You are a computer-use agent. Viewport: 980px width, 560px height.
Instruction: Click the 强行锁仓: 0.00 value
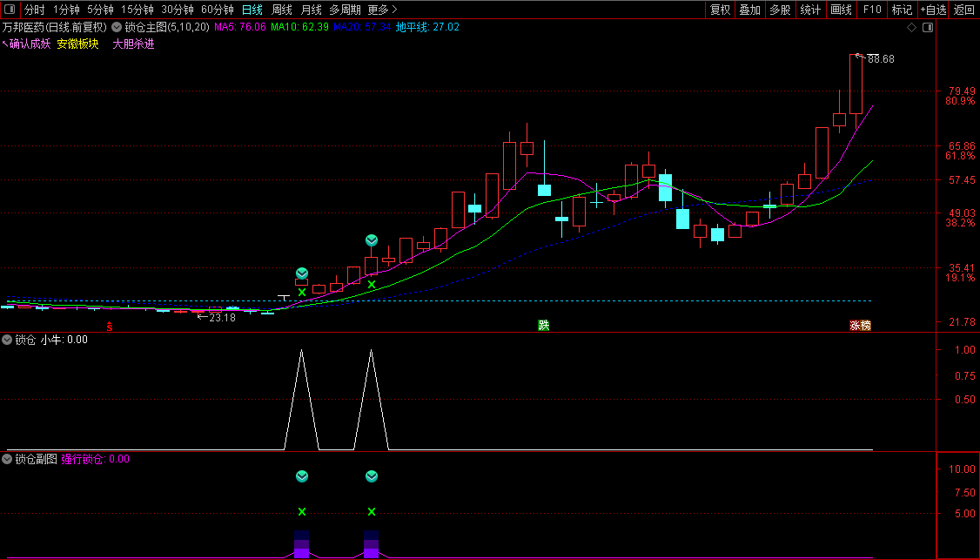coord(95,459)
